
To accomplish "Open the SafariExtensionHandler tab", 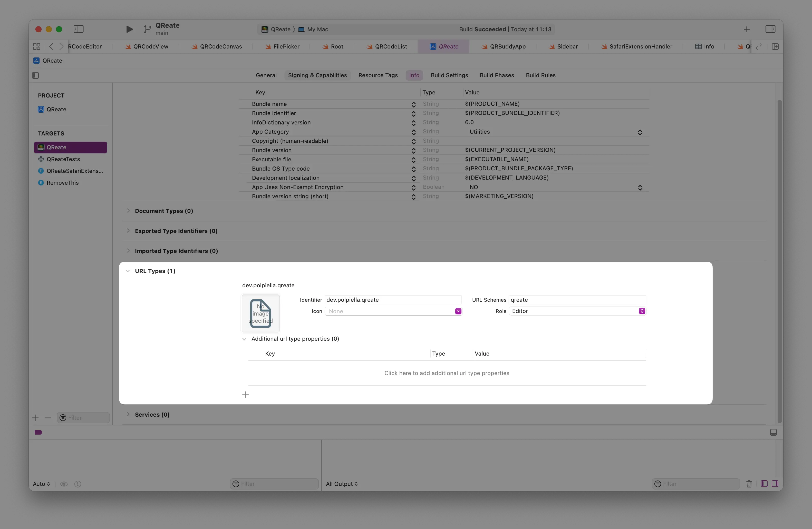I will (637, 46).
